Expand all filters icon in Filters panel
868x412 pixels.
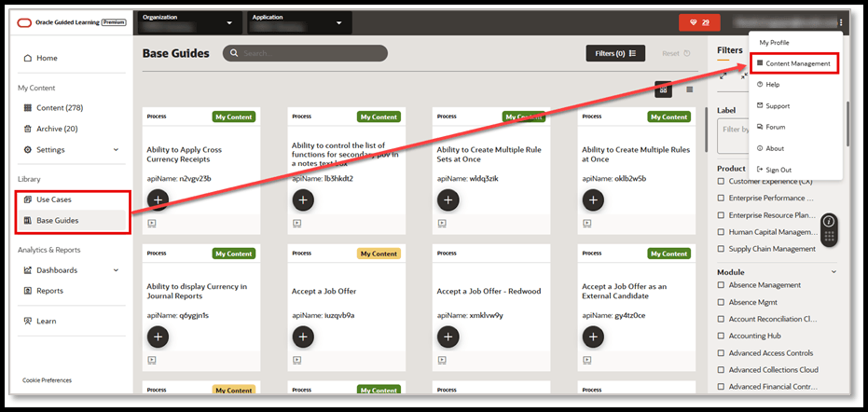click(x=723, y=76)
